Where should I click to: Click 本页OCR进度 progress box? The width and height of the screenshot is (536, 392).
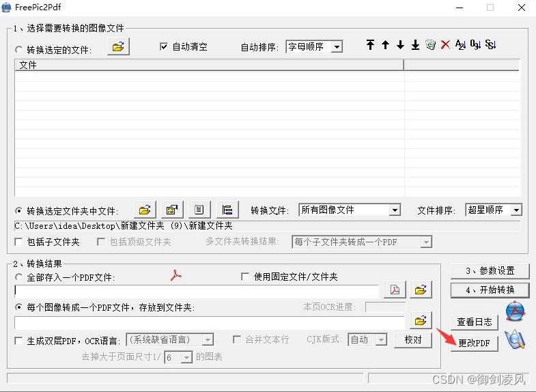[x=385, y=307]
